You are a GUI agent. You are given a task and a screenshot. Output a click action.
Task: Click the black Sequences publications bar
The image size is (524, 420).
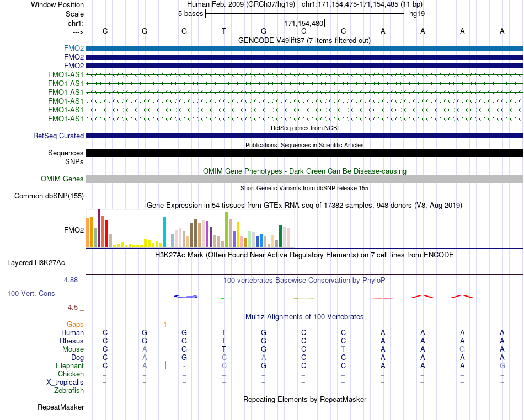tap(304, 153)
